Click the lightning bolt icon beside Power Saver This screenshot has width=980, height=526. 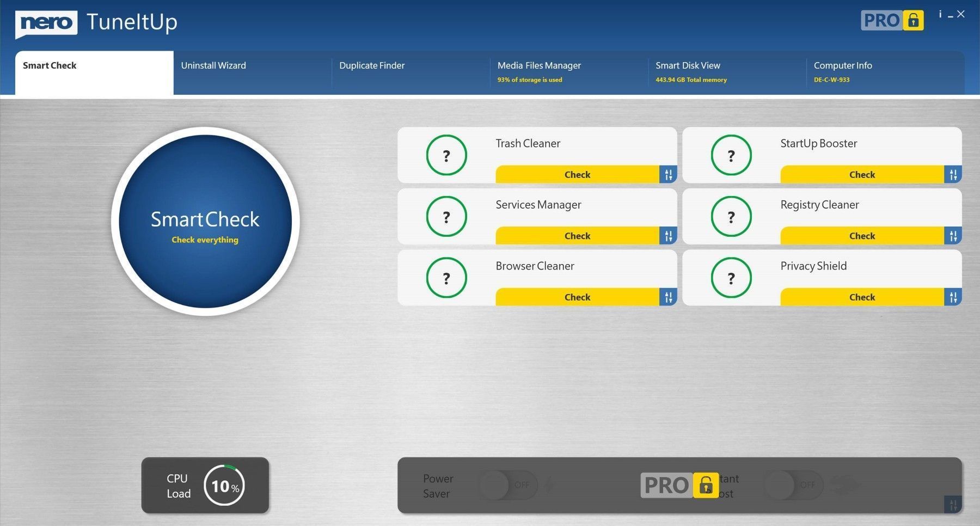pyautogui.click(x=549, y=485)
